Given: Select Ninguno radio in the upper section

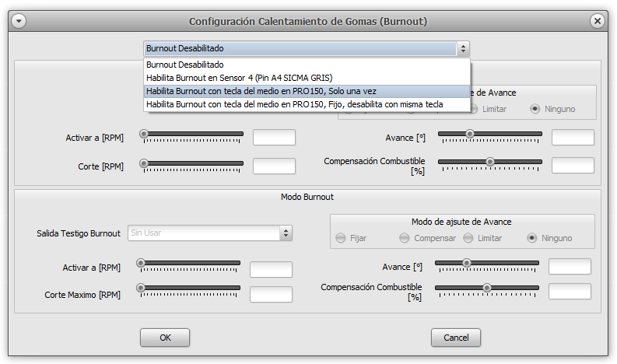Looking at the screenshot, I should point(535,109).
